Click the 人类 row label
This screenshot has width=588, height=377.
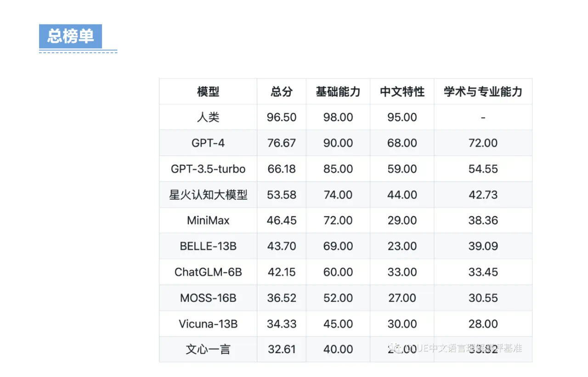(x=208, y=117)
